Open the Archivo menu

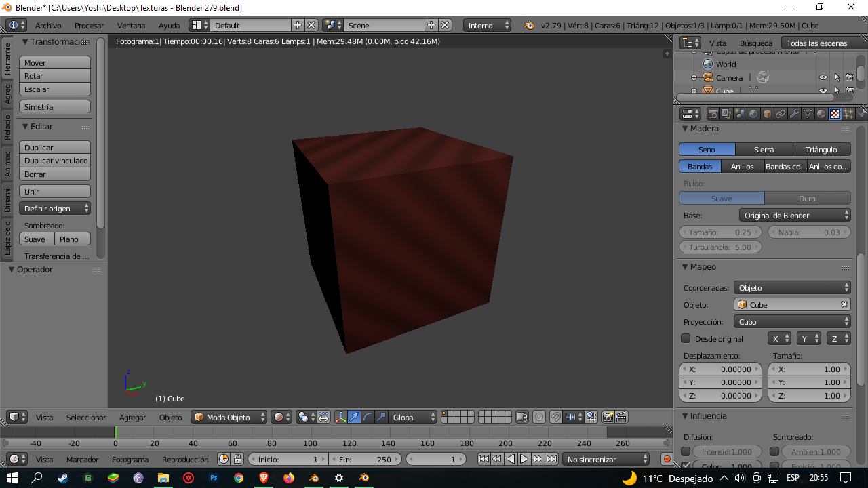48,26
